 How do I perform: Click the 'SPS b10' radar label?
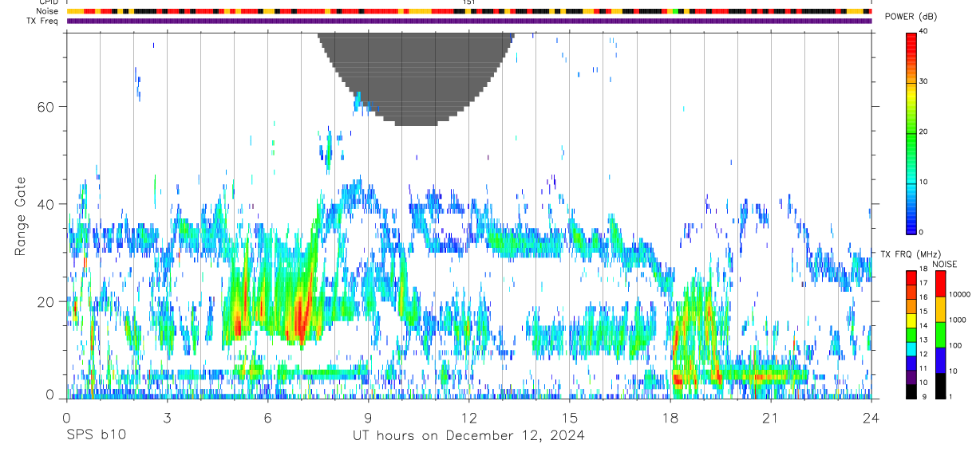tap(96, 435)
